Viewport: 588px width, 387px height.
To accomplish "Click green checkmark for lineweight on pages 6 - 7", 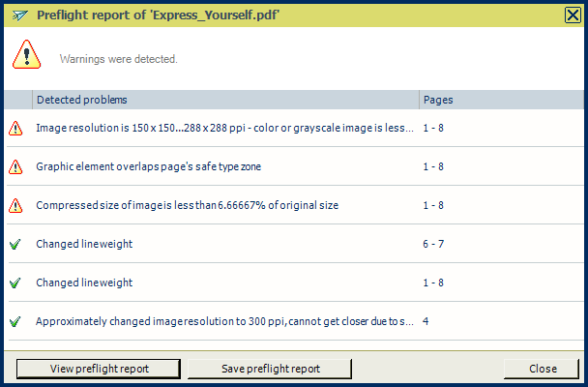I will [x=15, y=244].
